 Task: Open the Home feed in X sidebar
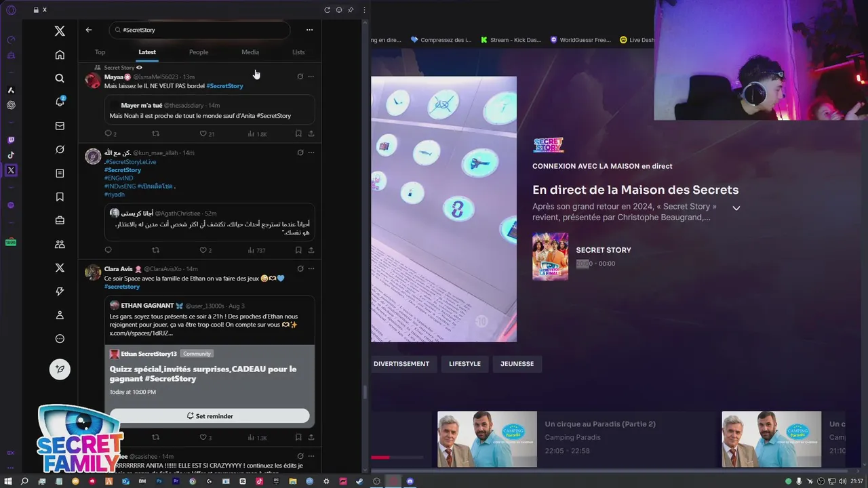60,55
